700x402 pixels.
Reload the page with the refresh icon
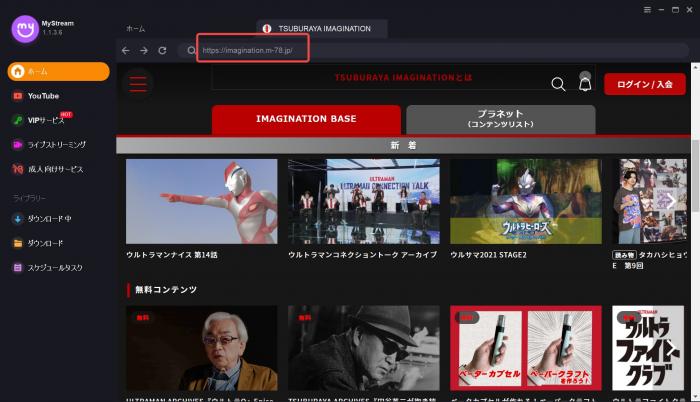[x=162, y=50]
